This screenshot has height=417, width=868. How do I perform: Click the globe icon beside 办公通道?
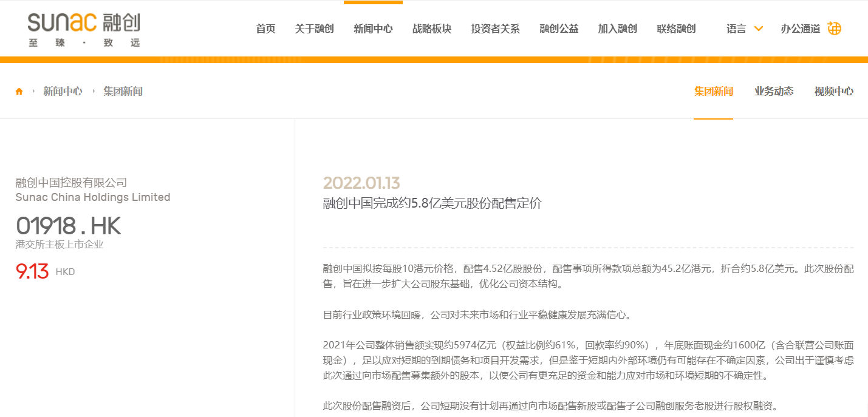pos(835,29)
